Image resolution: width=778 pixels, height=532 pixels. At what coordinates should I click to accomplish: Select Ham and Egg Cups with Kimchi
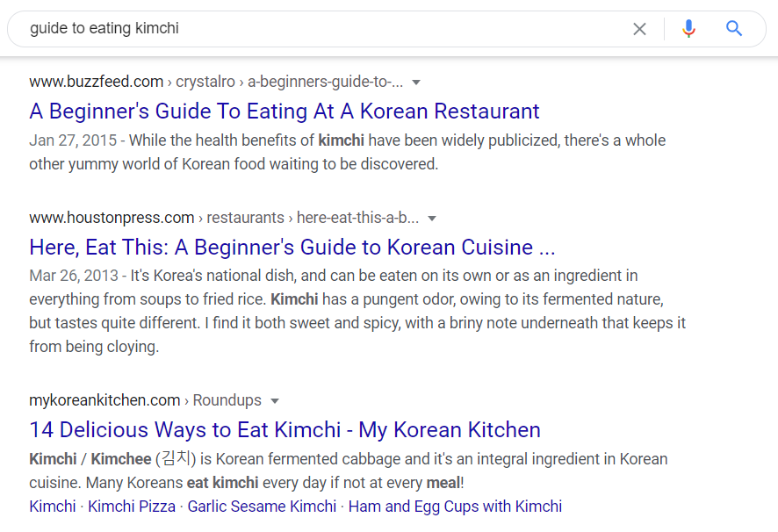457,506
